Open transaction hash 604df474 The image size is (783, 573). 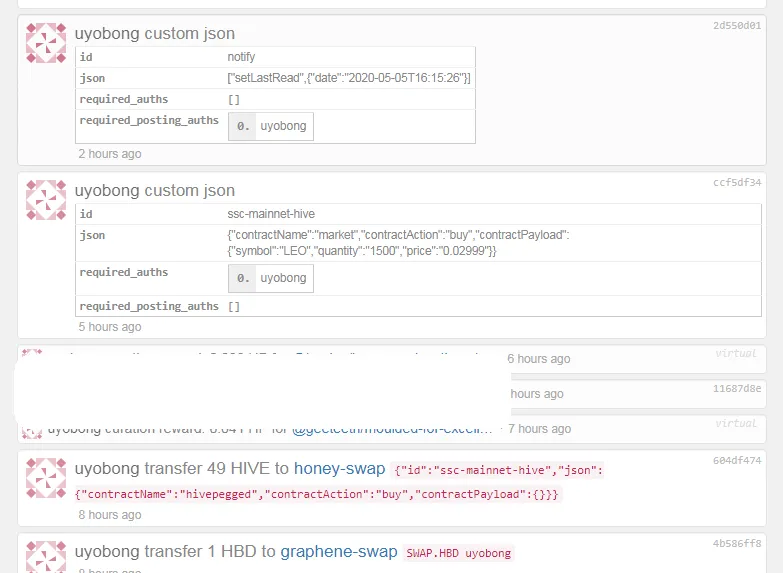point(737,460)
